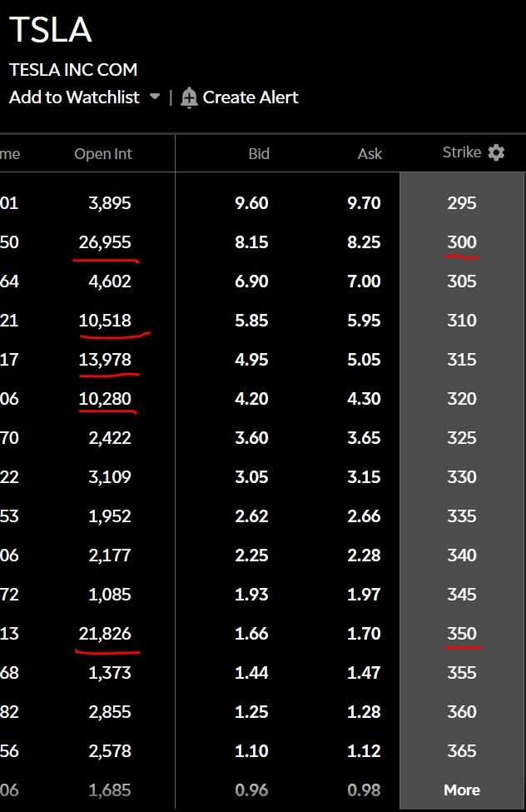Click the 6.90 bid price

click(251, 281)
